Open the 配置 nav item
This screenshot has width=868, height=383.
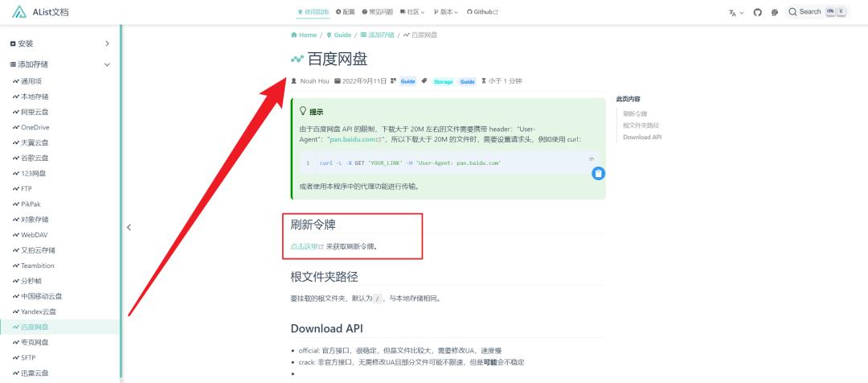pos(346,11)
